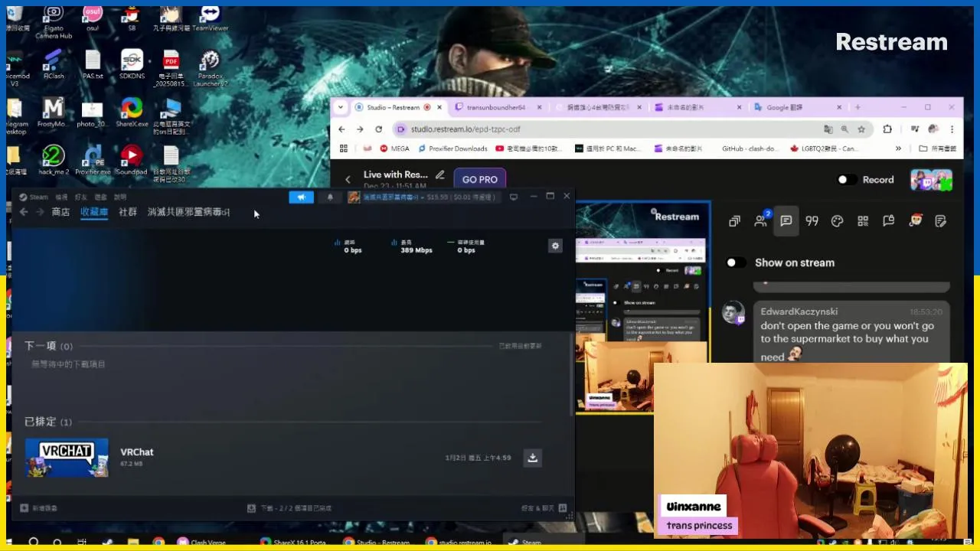Open Proxifier Downloads bookmark
This screenshot has width=980, height=551.
[452, 148]
